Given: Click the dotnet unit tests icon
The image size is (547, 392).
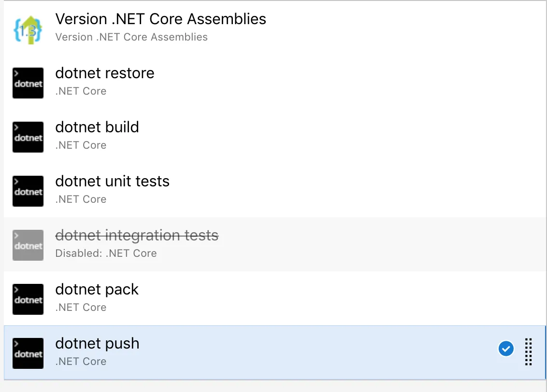Looking at the screenshot, I should click(x=28, y=191).
